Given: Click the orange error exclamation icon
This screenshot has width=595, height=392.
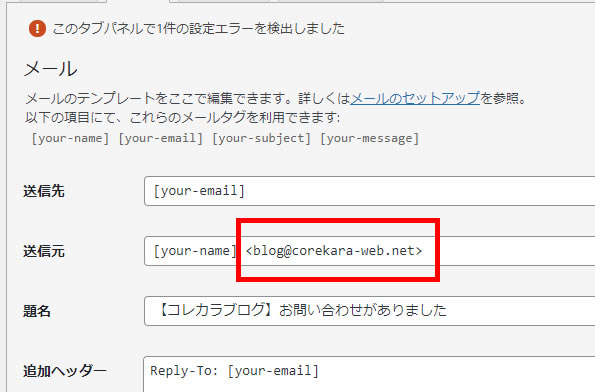Looking at the screenshot, I should [37, 29].
